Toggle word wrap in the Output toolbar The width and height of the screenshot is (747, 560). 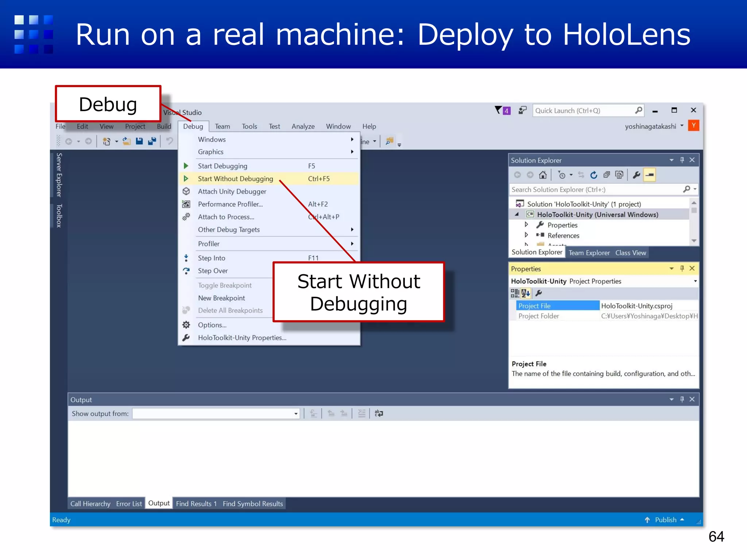coord(379,413)
